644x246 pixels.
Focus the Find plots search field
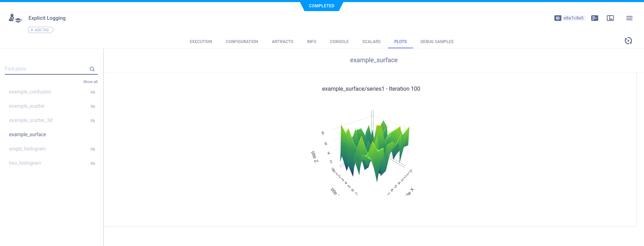pyautogui.click(x=45, y=69)
